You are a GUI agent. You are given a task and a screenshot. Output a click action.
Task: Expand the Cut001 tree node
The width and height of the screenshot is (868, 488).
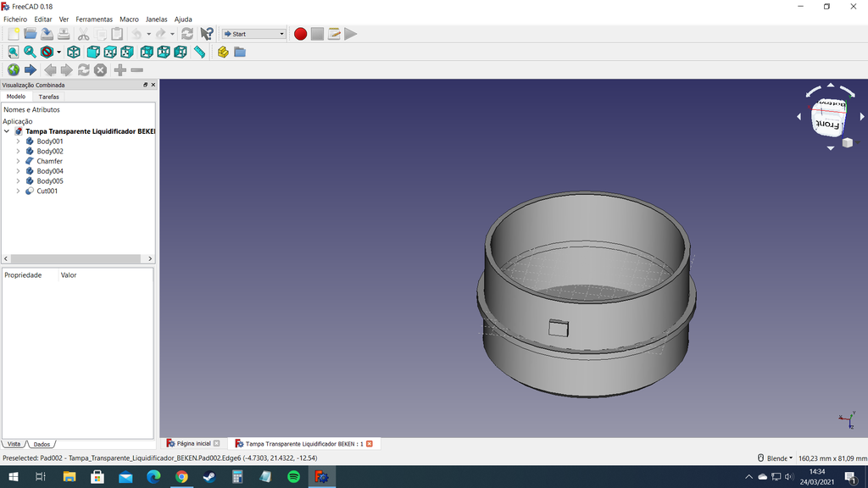point(18,191)
